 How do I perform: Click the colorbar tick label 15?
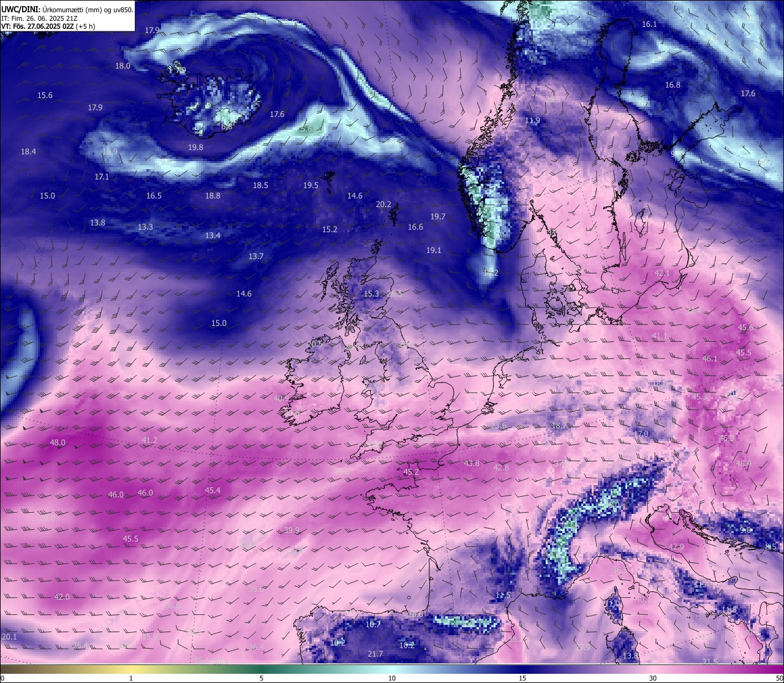[522, 678]
